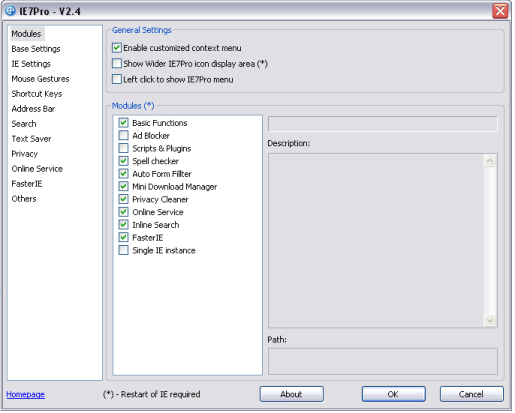This screenshot has width=515, height=413.
Task: Select the Mini Download Manager label
Action: click(x=175, y=187)
